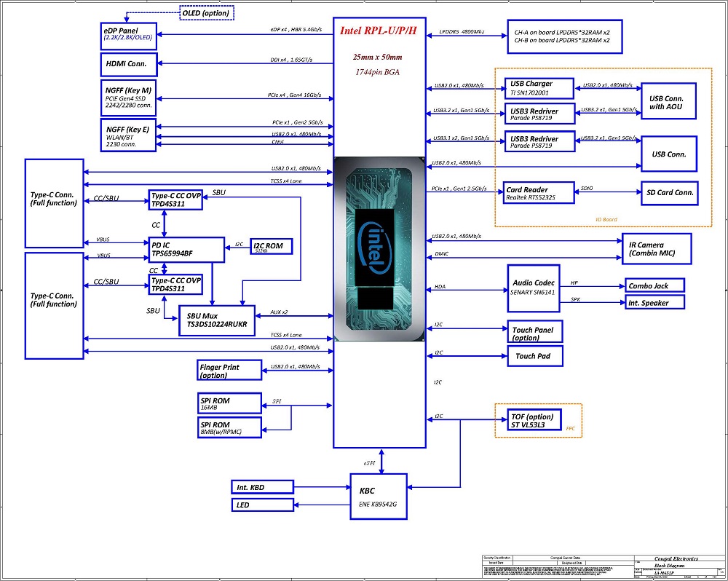
Task: Select the PD IC TPS65994BF block
Action: tap(186, 249)
